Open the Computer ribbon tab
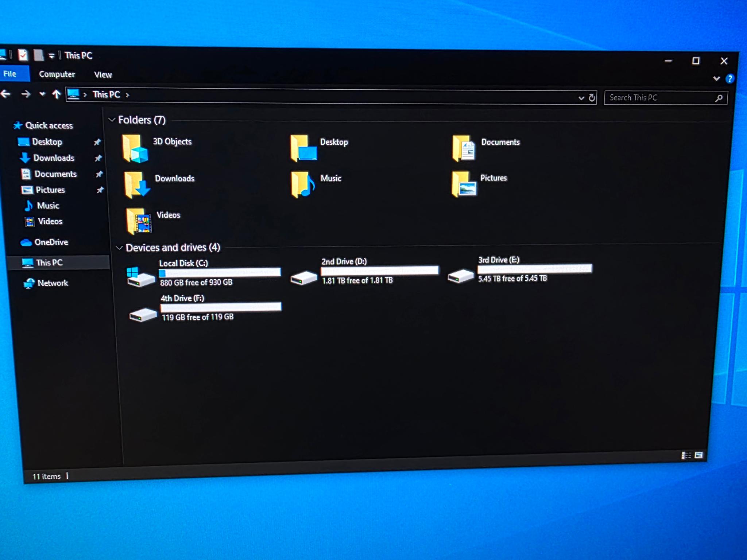Screen dimensions: 747x560 point(57,74)
